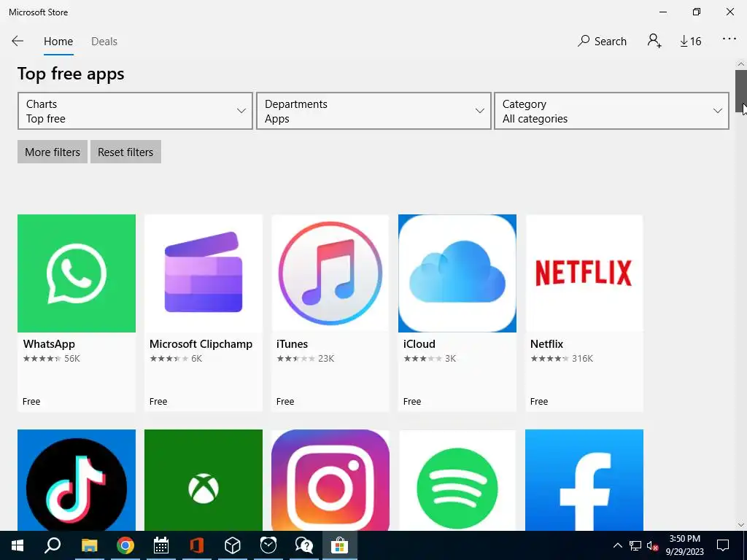The height and width of the screenshot is (560, 747).
Task: Click the Netflix 316K star rating
Action: click(562, 359)
